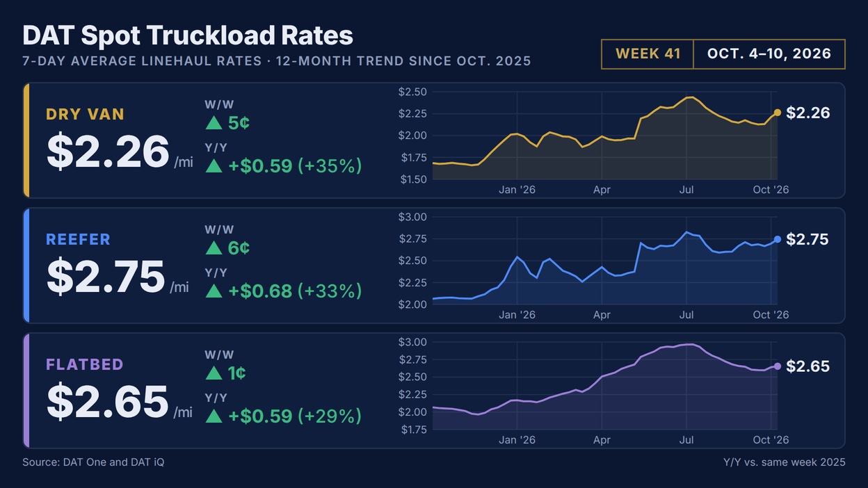Click the DAT Spot Truckload Rates title
Viewport: 868px width, 488px height.
(188, 35)
